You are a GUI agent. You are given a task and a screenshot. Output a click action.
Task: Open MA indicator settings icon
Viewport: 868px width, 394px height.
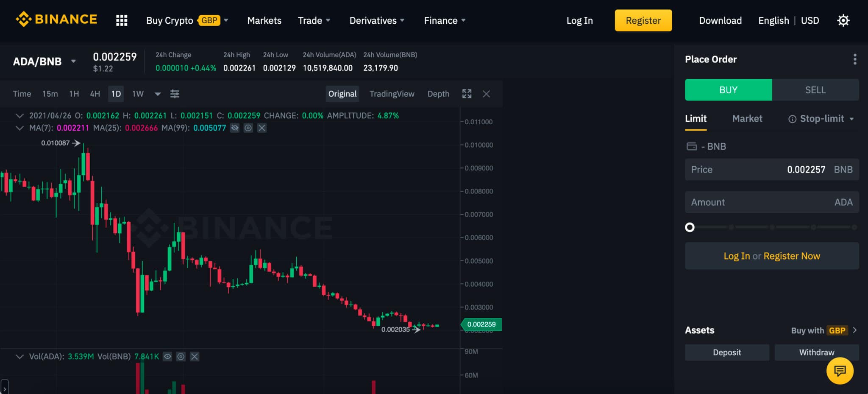click(x=248, y=128)
